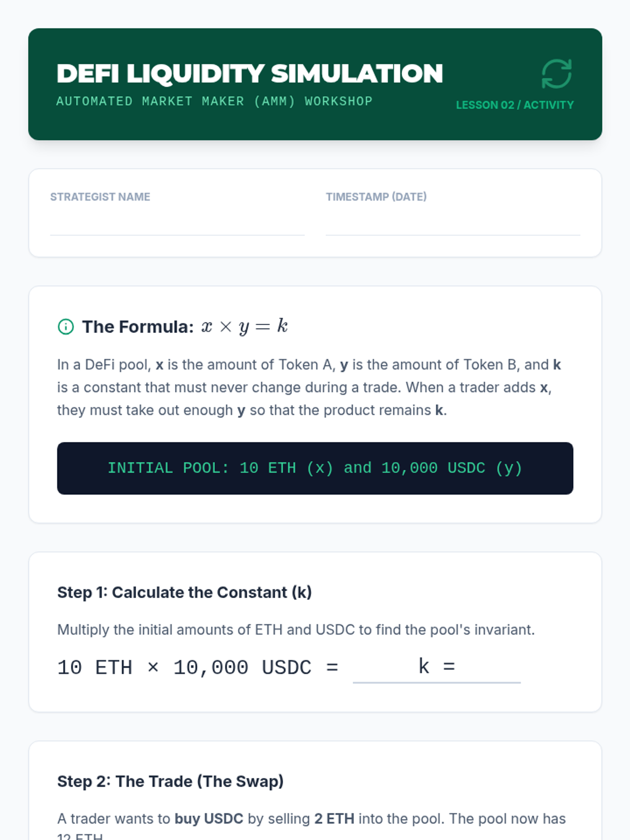Click the x × y = k formula
630x840 pixels.
point(244,327)
